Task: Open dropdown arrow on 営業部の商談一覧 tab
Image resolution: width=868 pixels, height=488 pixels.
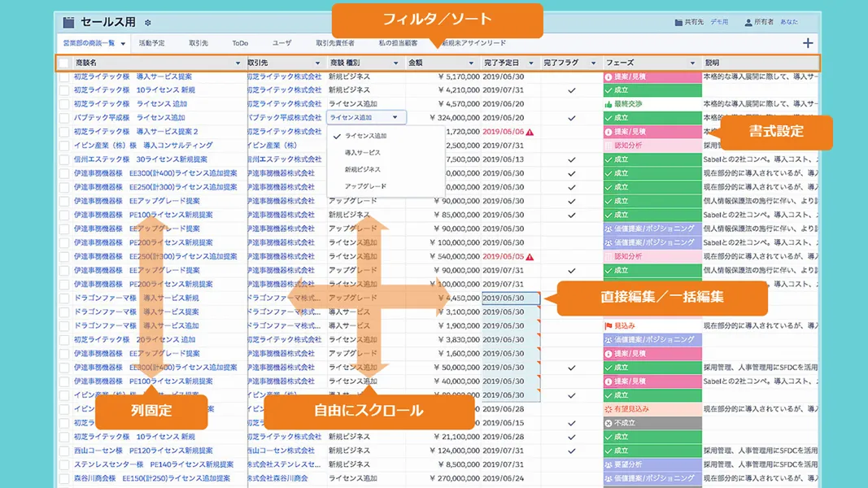Action: (123, 44)
